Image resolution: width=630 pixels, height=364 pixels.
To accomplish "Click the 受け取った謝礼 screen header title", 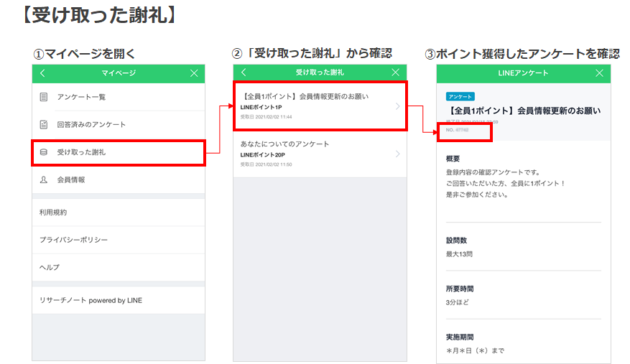I will pyautogui.click(x=320, y=73).
